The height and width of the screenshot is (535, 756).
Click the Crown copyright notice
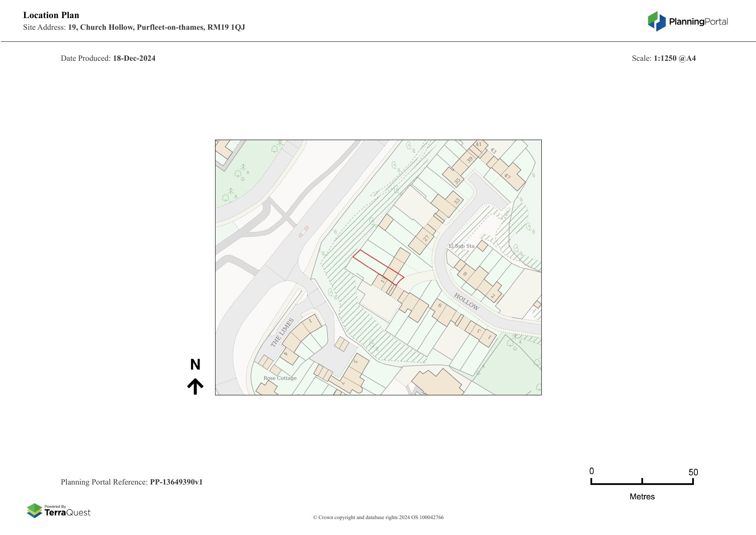(378, 517)
